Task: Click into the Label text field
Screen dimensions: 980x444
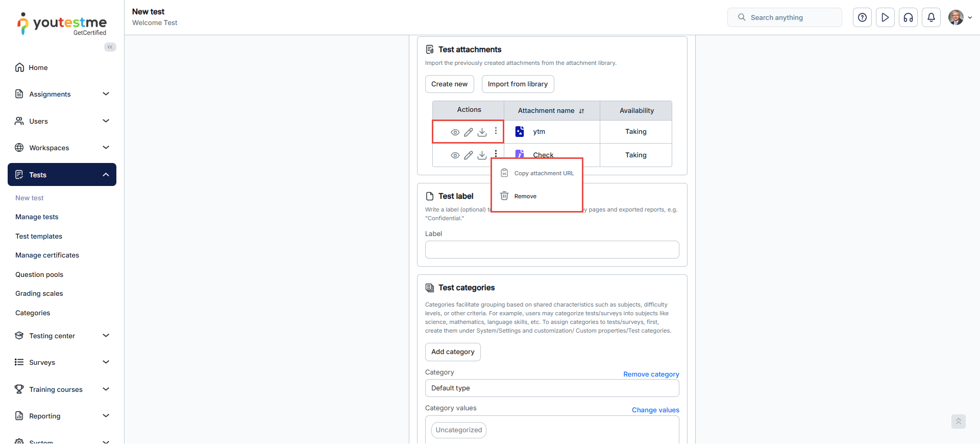Action: click(x=552, y=250)
